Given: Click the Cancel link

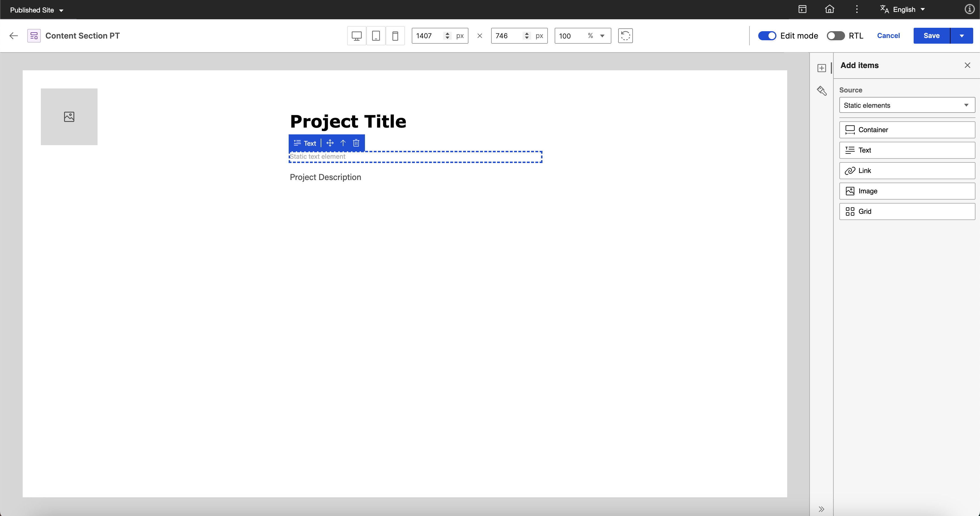Looking at the screenshot, I should pyautogui.click(x=888, y=36).
